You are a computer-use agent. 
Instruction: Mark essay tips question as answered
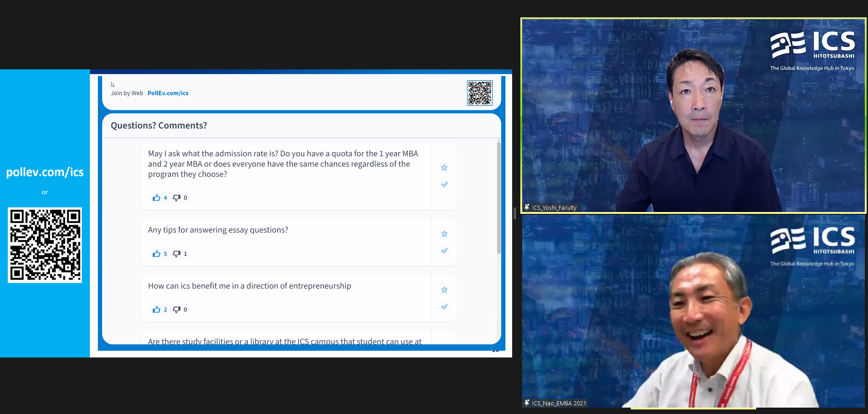pyautogui.click(x=444, y=251)
